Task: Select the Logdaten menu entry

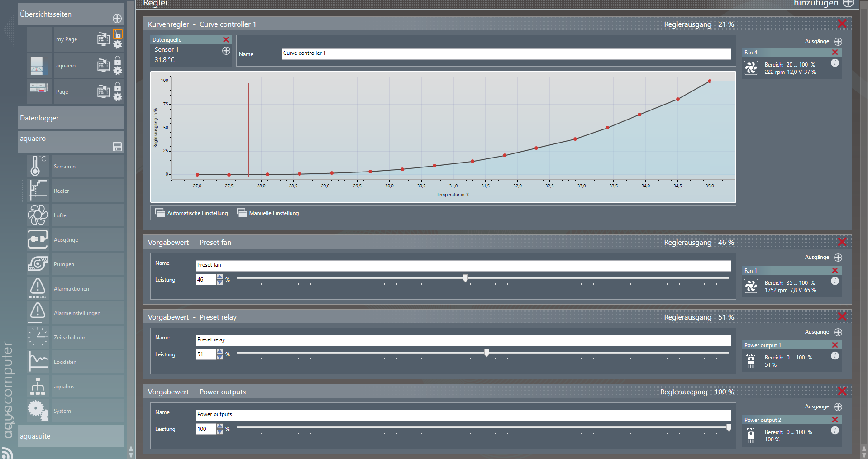Action: 87,362
